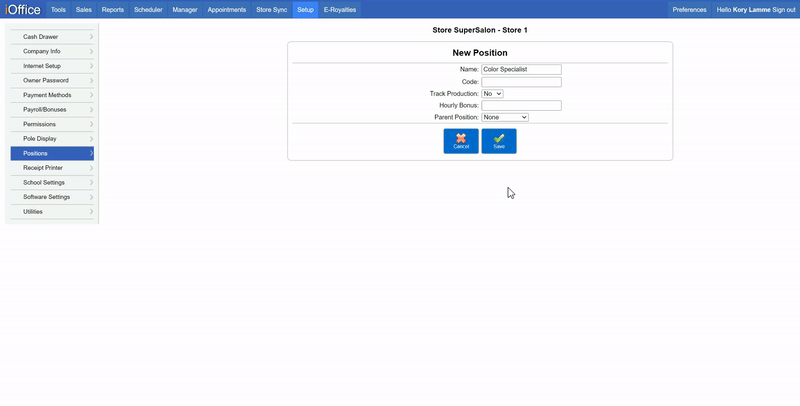This screenshot has width=800, height=406.
Task: Open Pole Display in the sidebar
Action: 52,139
